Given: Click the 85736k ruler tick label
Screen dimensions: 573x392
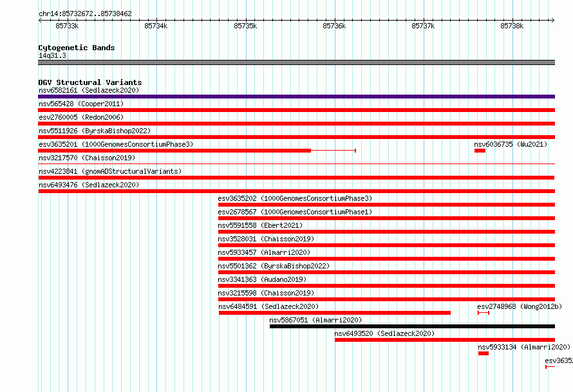Looking at the screenshot, I should (x=334, y=26).
